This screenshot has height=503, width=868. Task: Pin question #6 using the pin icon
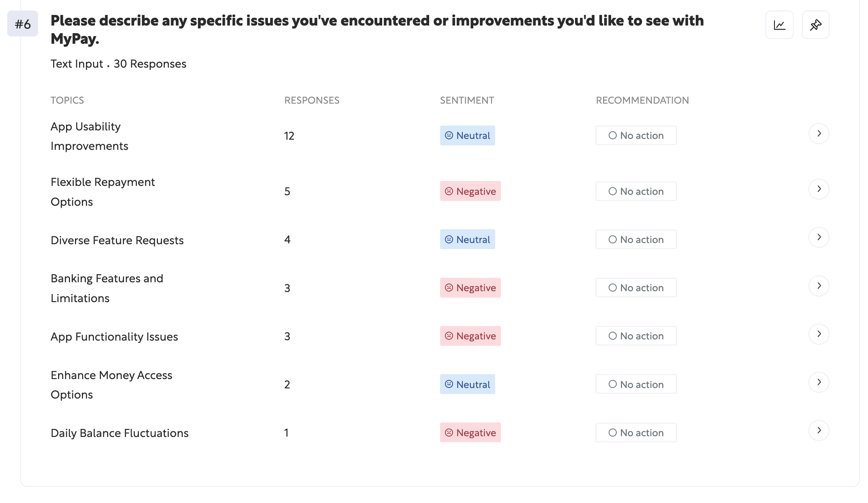[x=815, y=25]
